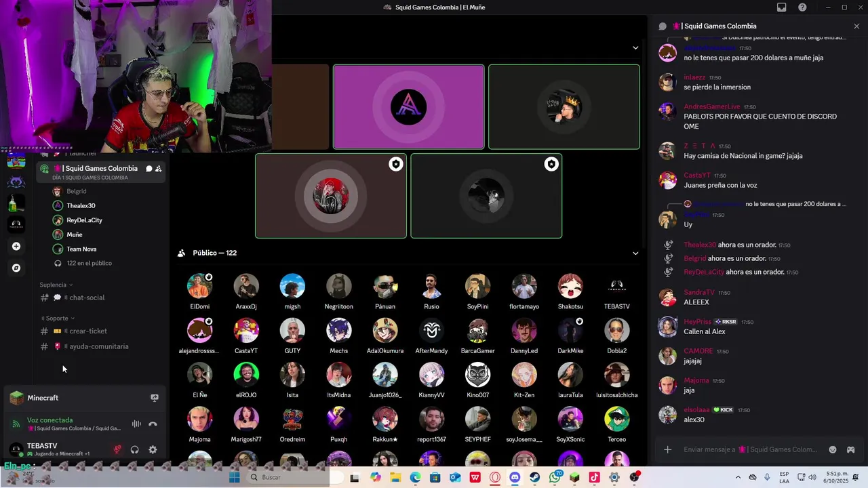Open the Inbox icon in title bar
The width and height of the screenshot is (868, 488).
[x=782, y=7]
